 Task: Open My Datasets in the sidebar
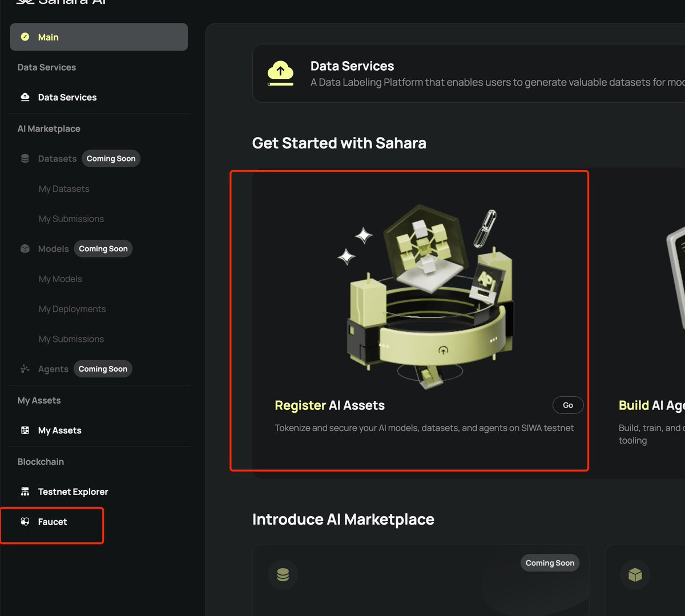[64, 189]
